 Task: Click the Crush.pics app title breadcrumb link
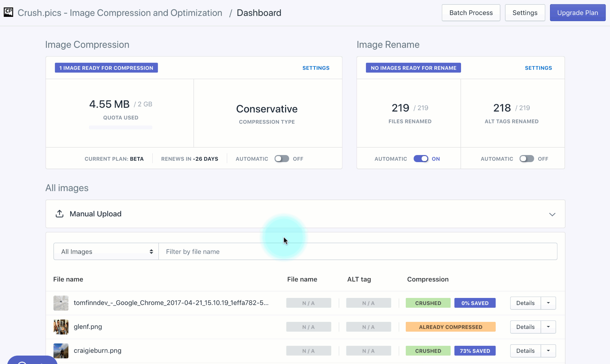pos(120,13)
